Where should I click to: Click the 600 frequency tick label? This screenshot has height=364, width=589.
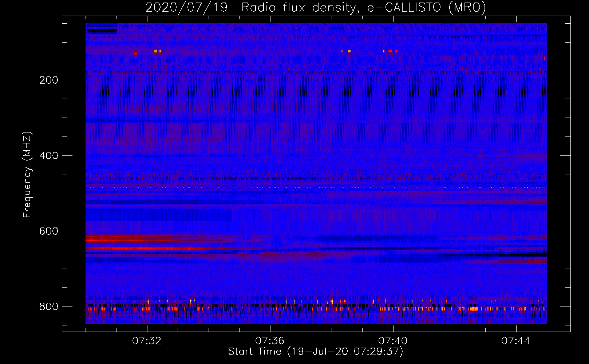49,232
